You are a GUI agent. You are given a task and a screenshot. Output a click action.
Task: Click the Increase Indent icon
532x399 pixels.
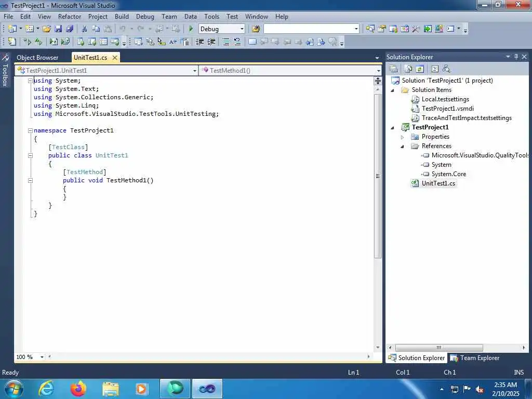pos(211,42)
